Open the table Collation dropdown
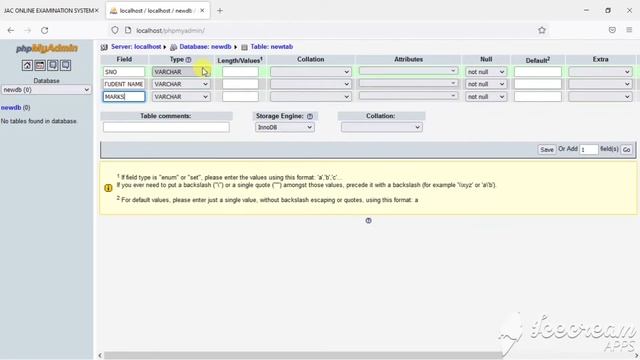The width and height of the screenshot is (640, 360). (x=382, y=127)
